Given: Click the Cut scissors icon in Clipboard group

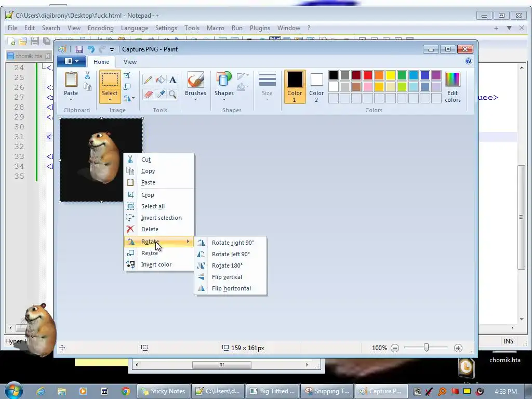Looking at the screenshot, I should point(87,75).
